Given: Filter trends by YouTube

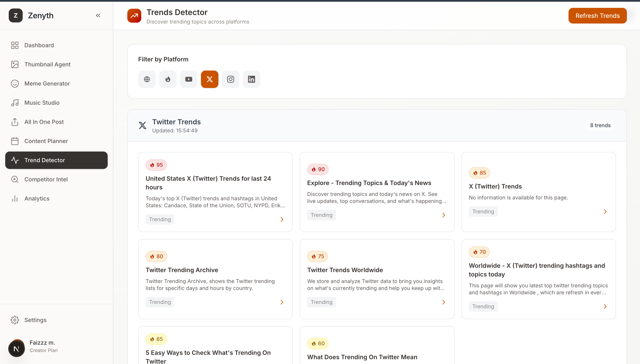Looking at the screenshot, I should (189, 79).
